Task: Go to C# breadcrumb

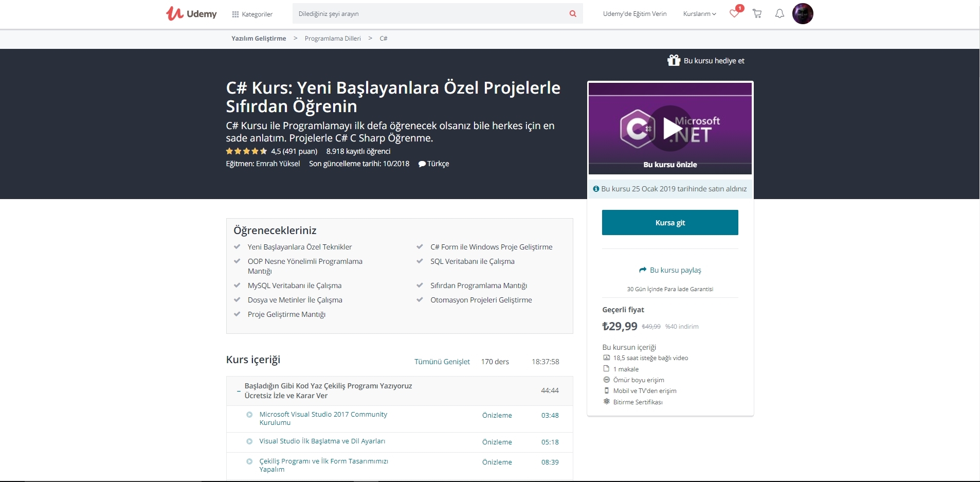Action: point(384,39)
